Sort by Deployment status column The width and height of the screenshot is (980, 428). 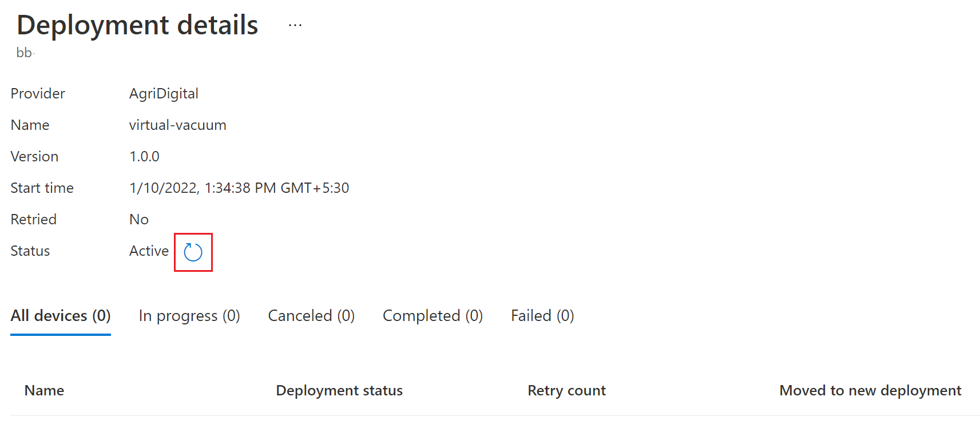coord(339,390)
